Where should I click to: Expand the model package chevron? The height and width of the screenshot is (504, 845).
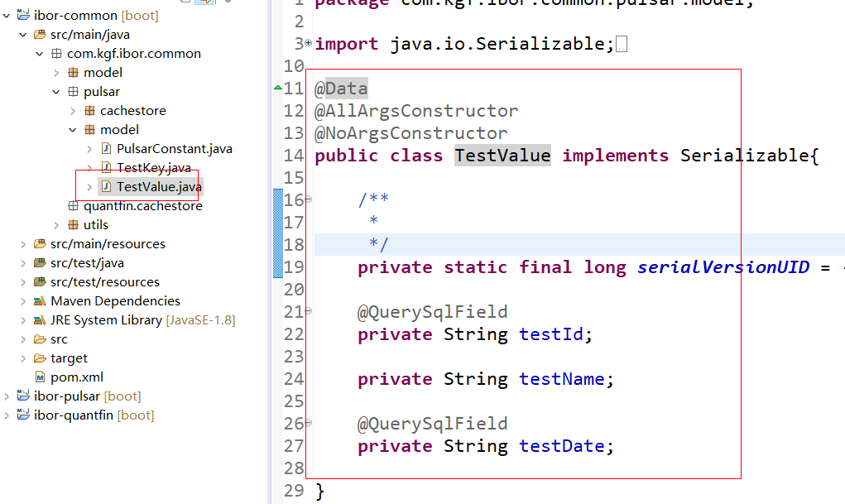point(55,72)
